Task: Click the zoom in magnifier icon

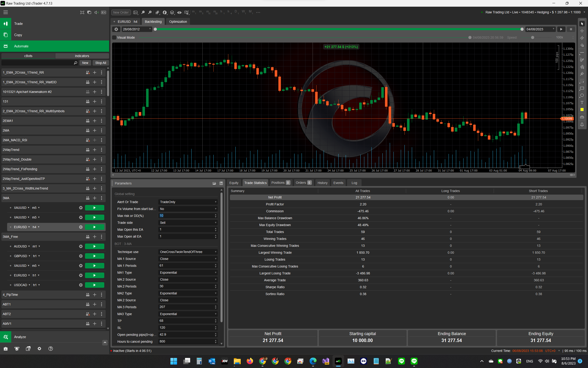Action: tap(150, 12)
